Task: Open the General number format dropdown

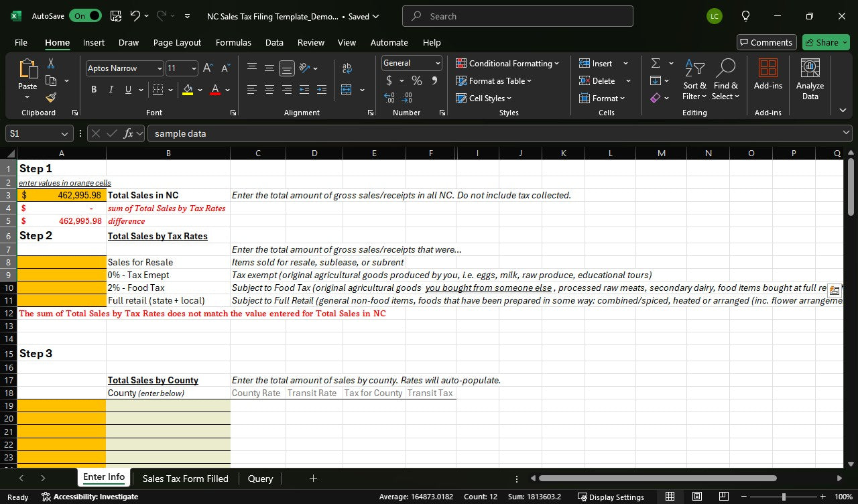Action: pyautogui.click(x=438, y=63)
